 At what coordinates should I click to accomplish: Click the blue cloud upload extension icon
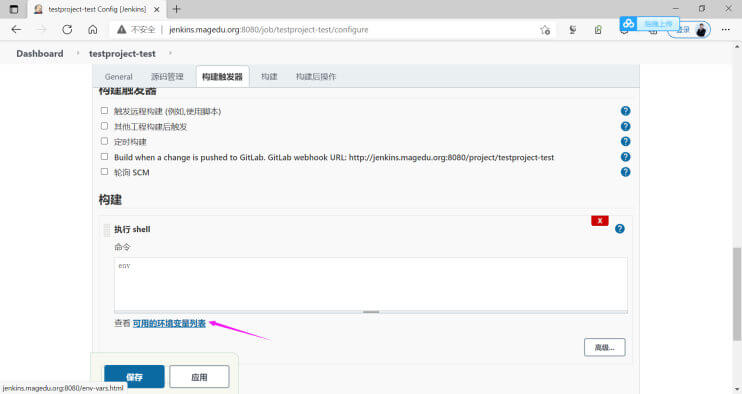[x=628, y=23]
